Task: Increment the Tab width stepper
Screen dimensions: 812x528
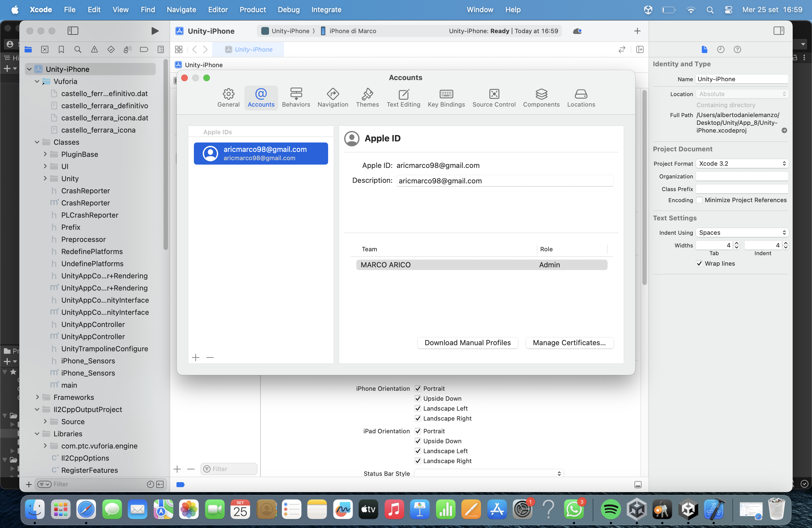Action: [737, 243]
